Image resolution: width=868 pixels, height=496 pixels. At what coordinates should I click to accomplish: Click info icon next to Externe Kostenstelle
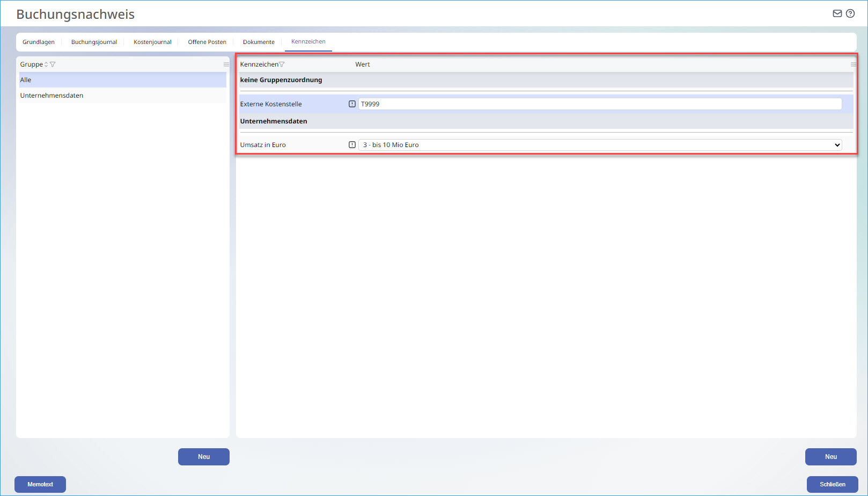coord(352,104)
